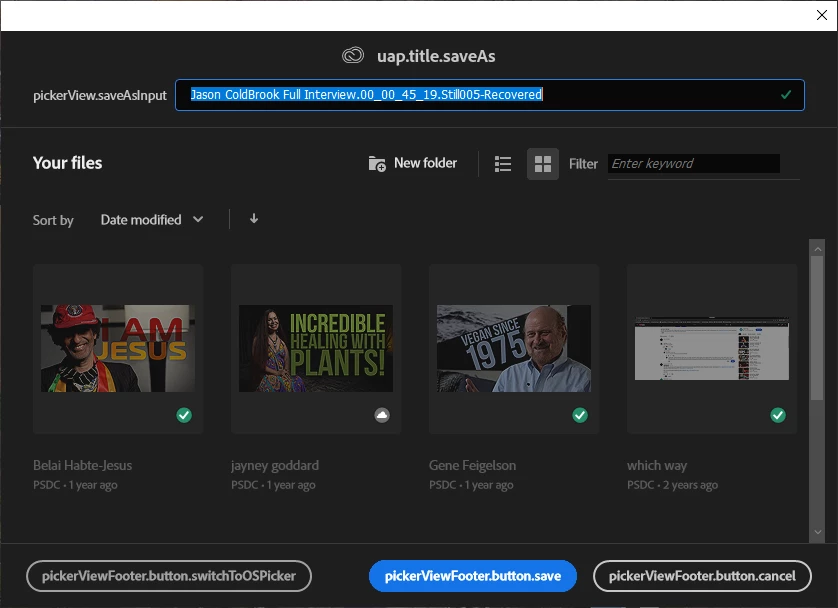Viewport: 838px width, 608px height.
Task: Click the Creative Cloud logo icon
Action: pos(353,56)
